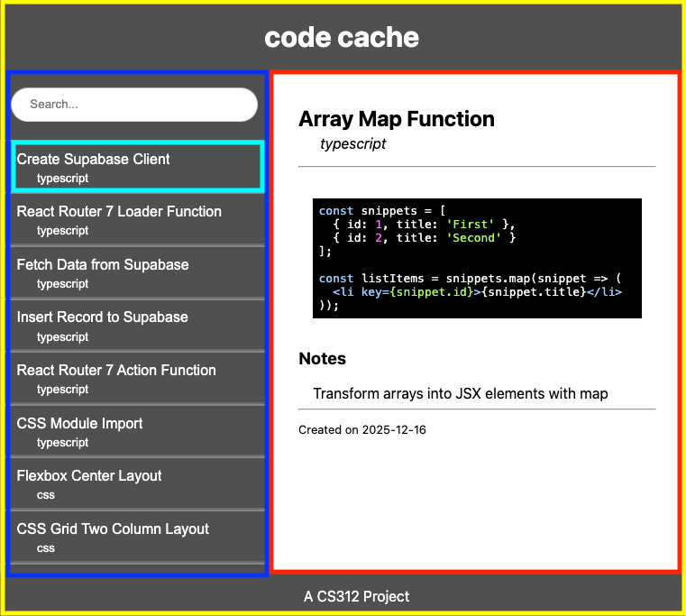Viewport: 686px width, 616px height.
Task: Click the css label under Flexbox Center Layout
Action: pyautogui.click(x=46, y=495)
